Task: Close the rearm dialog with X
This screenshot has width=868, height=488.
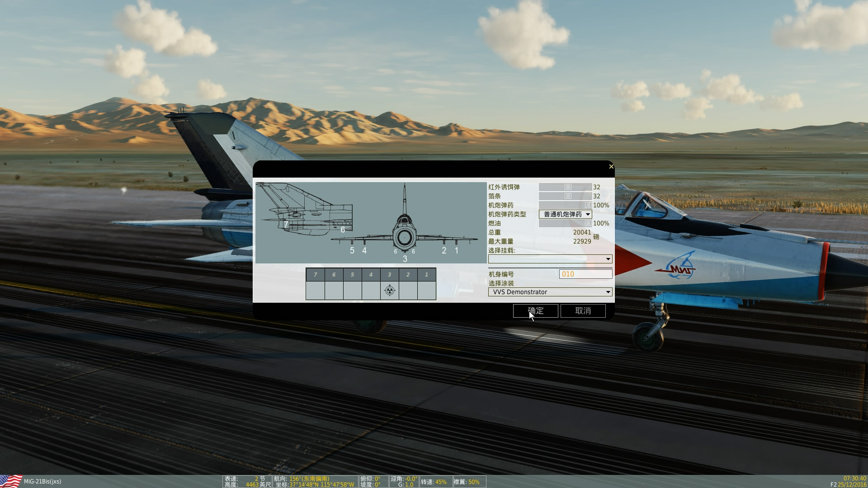Action: coord(611,167)
